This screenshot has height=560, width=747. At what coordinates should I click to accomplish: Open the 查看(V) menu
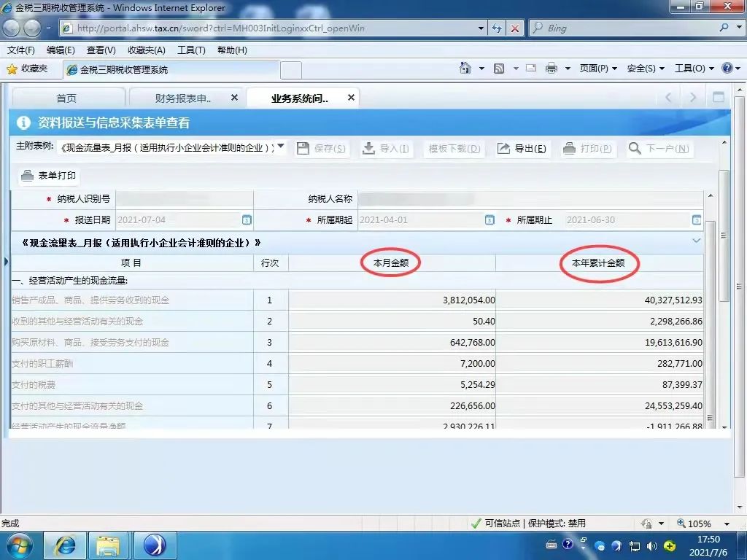pos(101,50)
